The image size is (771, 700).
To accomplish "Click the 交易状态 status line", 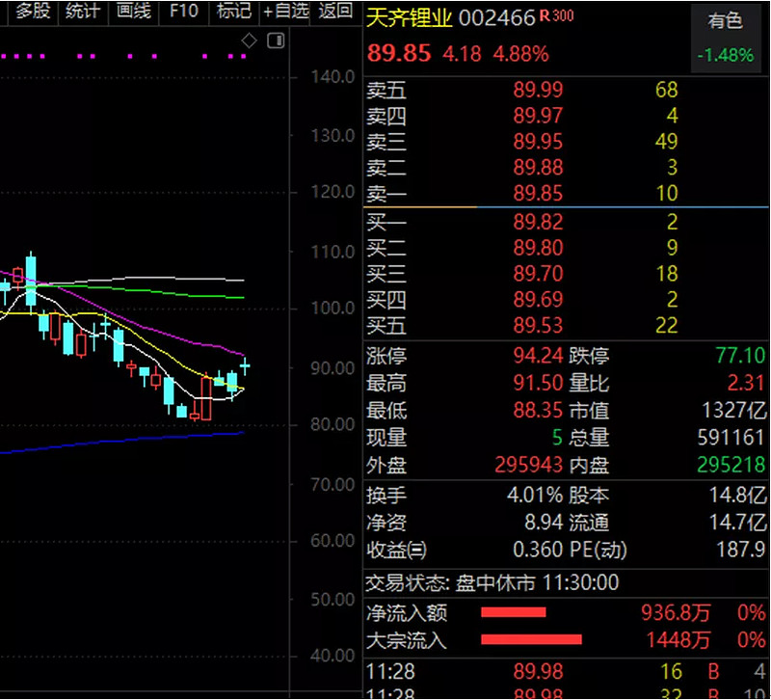I will (492, 583).
